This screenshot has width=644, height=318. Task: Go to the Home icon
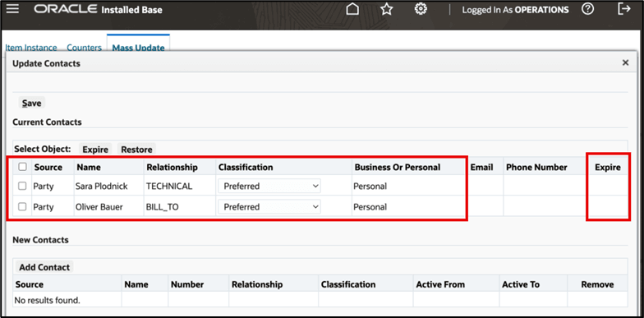pyautogui.click(x=352, y=9)
